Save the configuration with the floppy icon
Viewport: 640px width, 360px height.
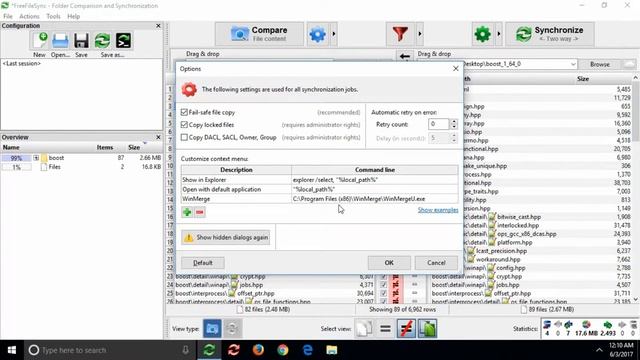(81, 40)
